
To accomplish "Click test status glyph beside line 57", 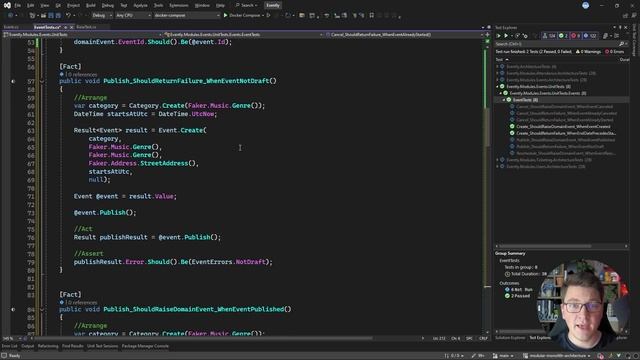I will pyautogui.click(x=13, y=81).
